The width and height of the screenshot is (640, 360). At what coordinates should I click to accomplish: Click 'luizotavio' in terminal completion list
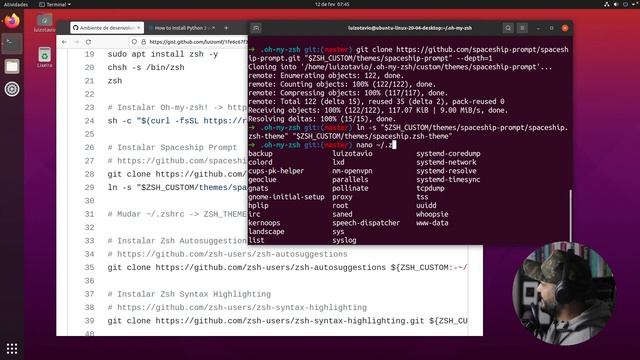(x=352, y=153)
